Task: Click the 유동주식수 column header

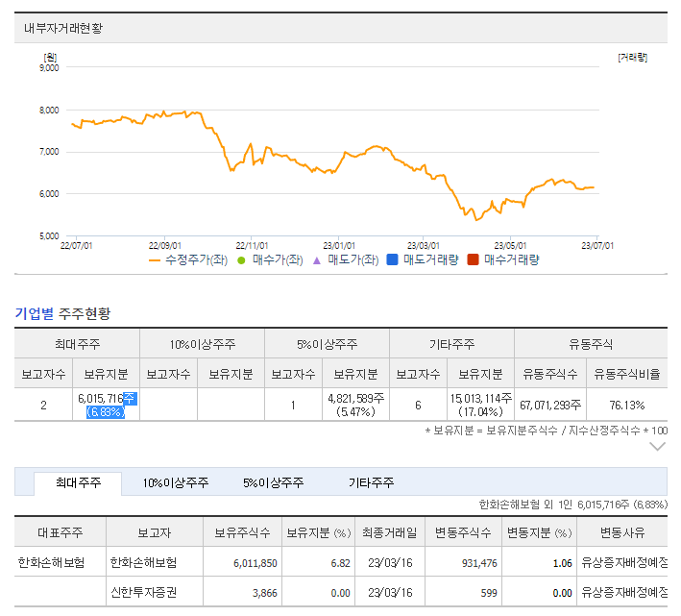Action: pos(550,374)
